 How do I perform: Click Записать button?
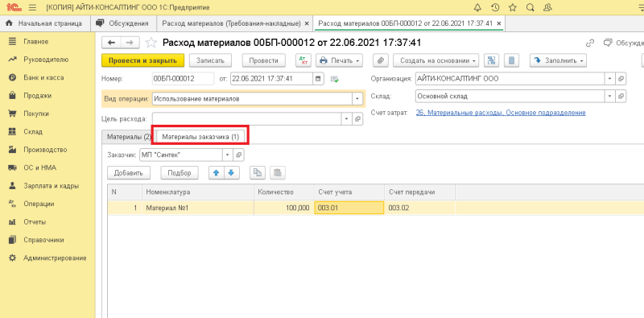click(210, 60)
